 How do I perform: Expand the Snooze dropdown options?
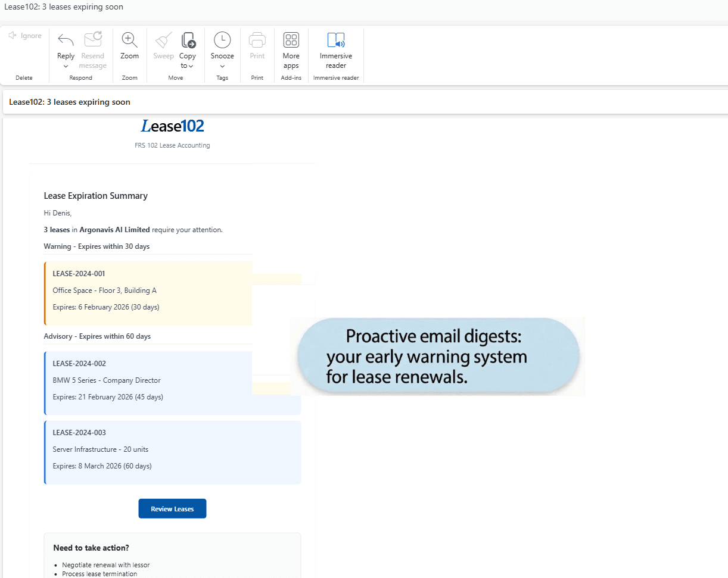click(x=222, y=65)
